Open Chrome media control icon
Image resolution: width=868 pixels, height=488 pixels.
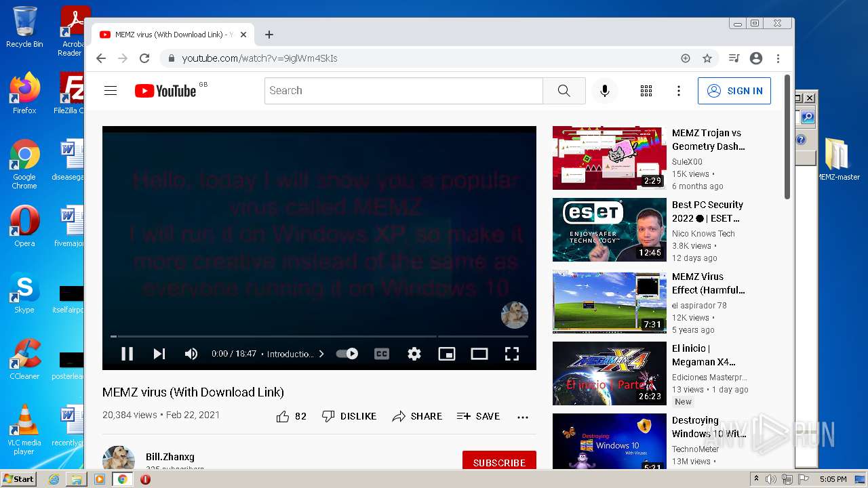734,58
